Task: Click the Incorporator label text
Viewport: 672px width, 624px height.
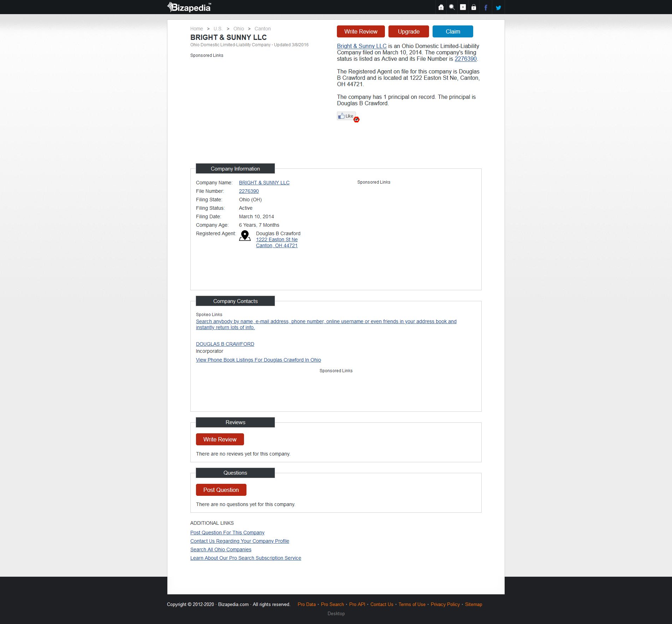Action: 209,351
